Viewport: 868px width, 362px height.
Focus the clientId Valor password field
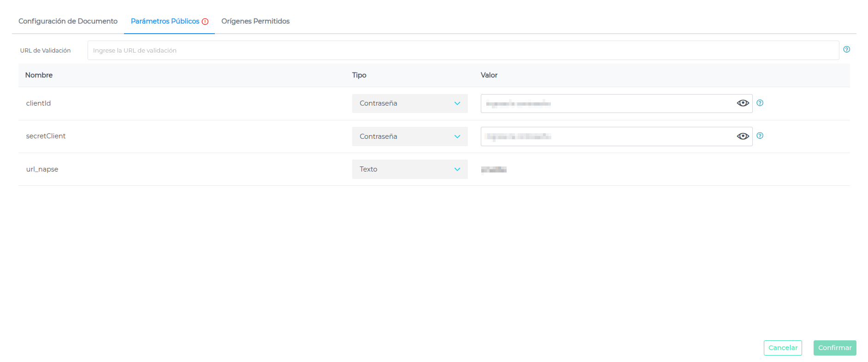click(x=606, y=103)
